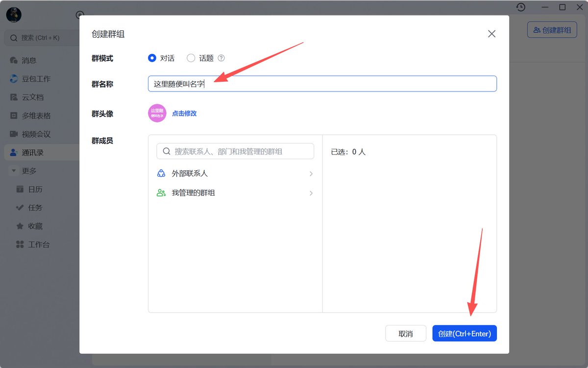
Task: Click the 豆包工作 icon
Action: point(14,79)
